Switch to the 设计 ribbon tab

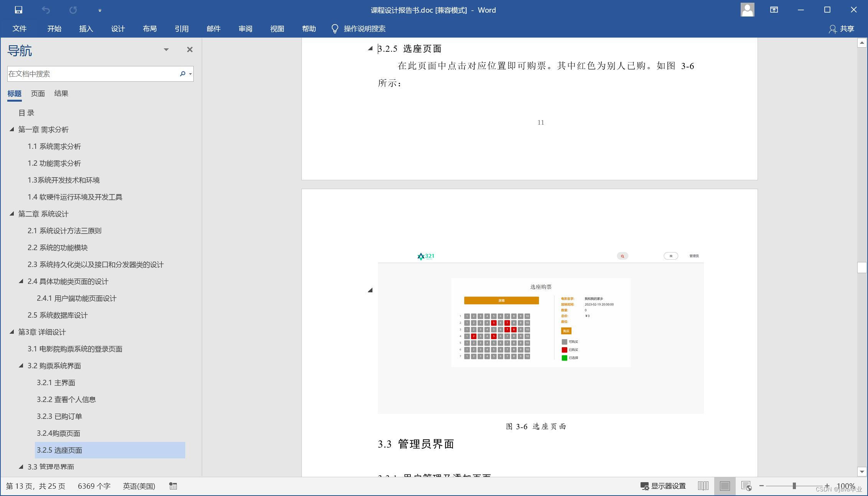click(x=118, y=29)
